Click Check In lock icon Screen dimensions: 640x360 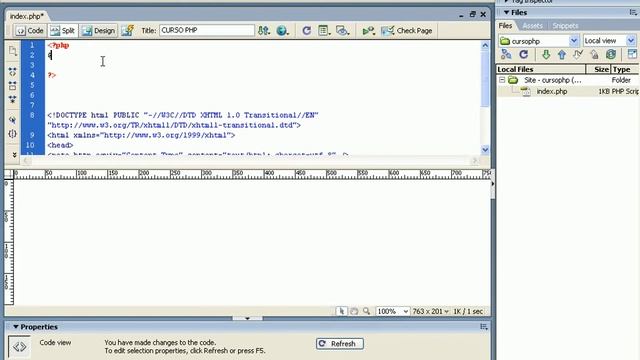(594, 54)
